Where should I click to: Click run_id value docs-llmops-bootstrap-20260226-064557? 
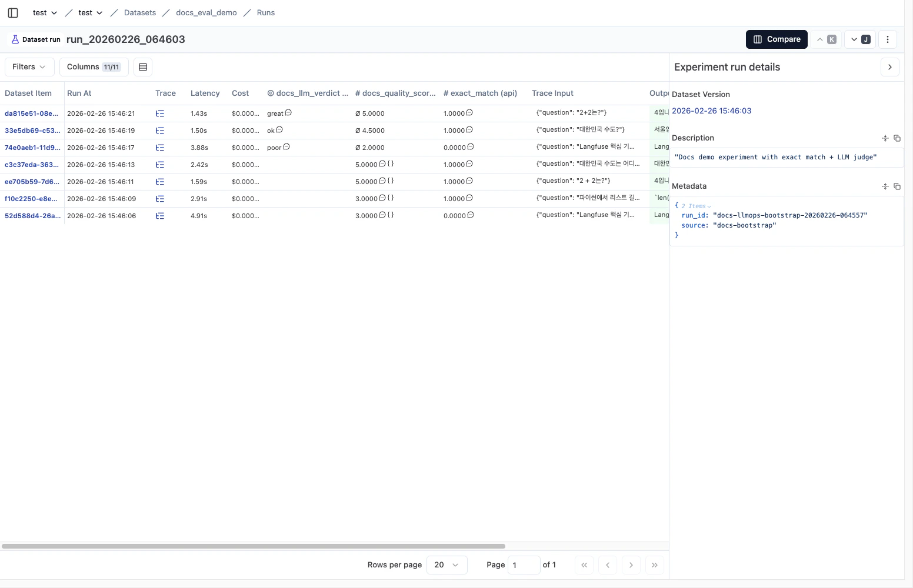(x=790, y=215)
